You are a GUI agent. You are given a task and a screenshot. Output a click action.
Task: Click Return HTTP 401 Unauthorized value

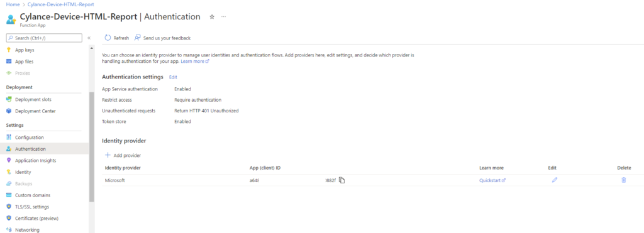(x=206, y=111)
